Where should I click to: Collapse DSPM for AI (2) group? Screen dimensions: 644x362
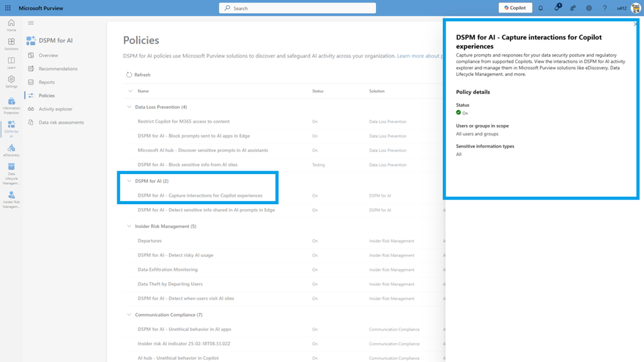tap(129, 181)
